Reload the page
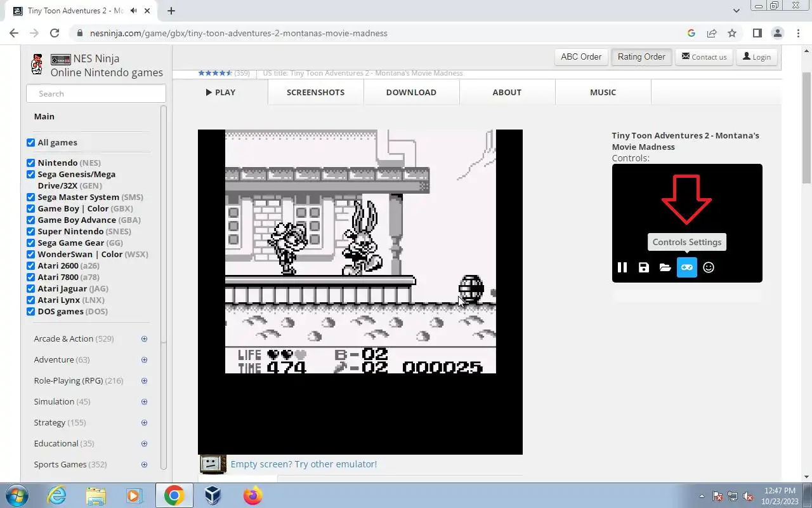The width and height of the screenshot is (812, 508). 55,33
